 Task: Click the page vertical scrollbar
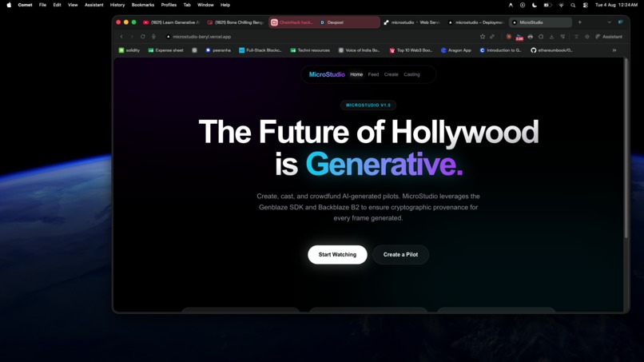(626, 148)
